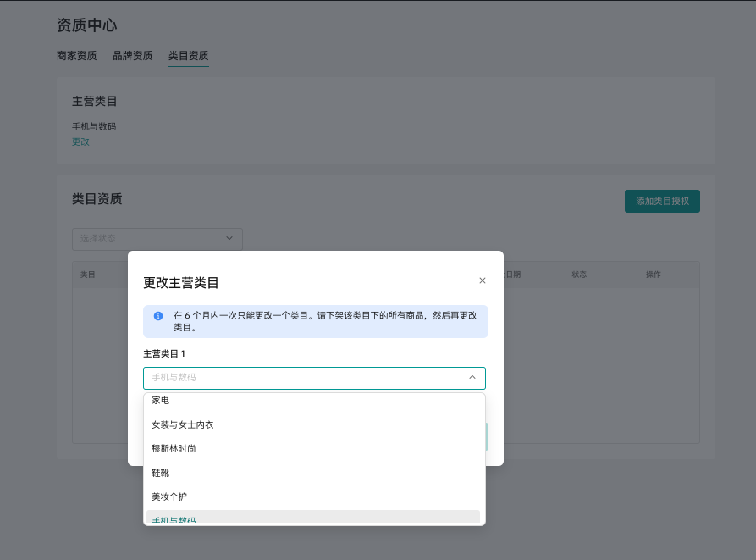Open the 选择状态 filter box
Viewport: 756px width, 560px height.
[148, 239]
